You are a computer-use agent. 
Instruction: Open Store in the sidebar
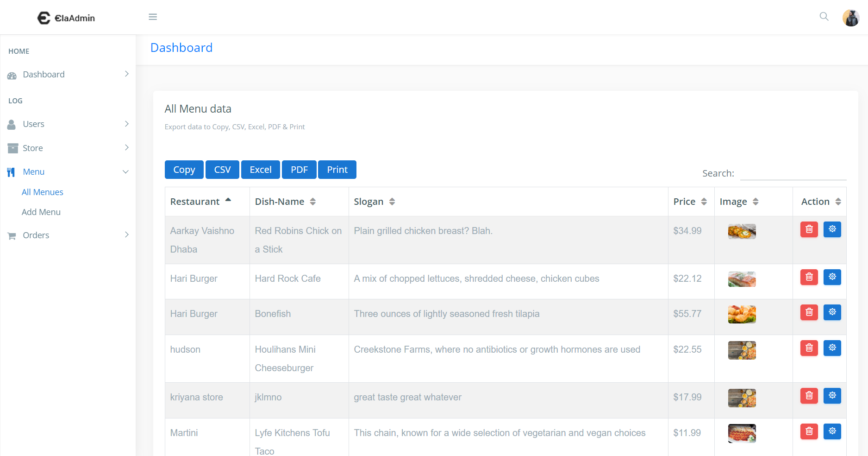click(x=68, y=148)
